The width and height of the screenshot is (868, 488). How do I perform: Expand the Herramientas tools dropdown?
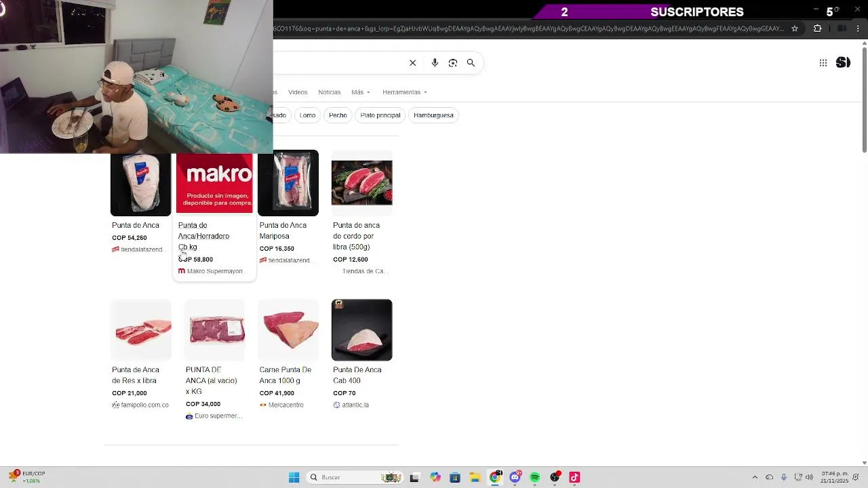(x=405, y=92)
